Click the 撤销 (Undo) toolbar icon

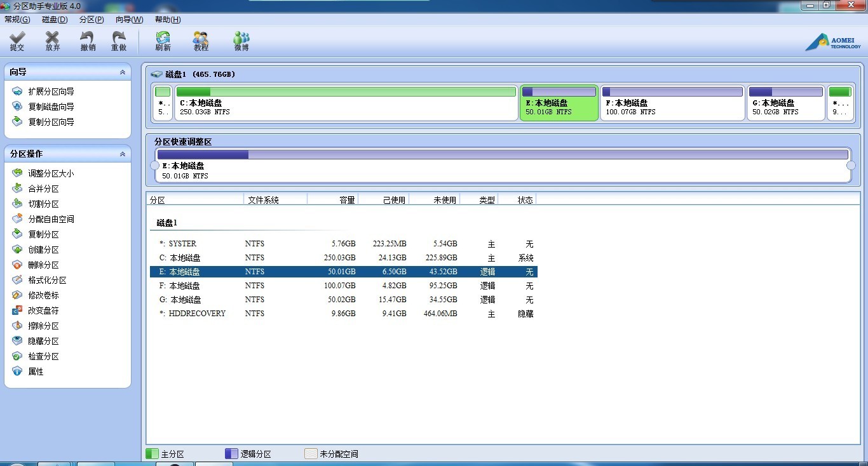(x=88, y=42)
